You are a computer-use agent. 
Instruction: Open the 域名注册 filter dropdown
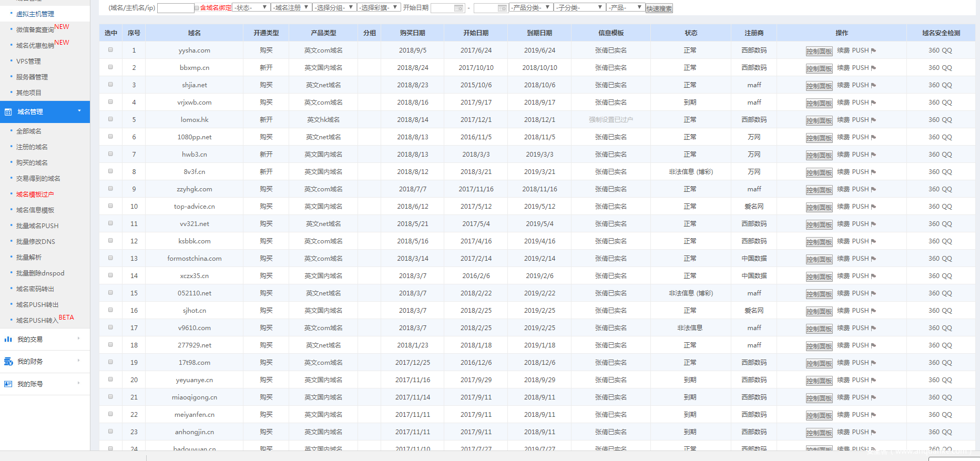[292, 7]
